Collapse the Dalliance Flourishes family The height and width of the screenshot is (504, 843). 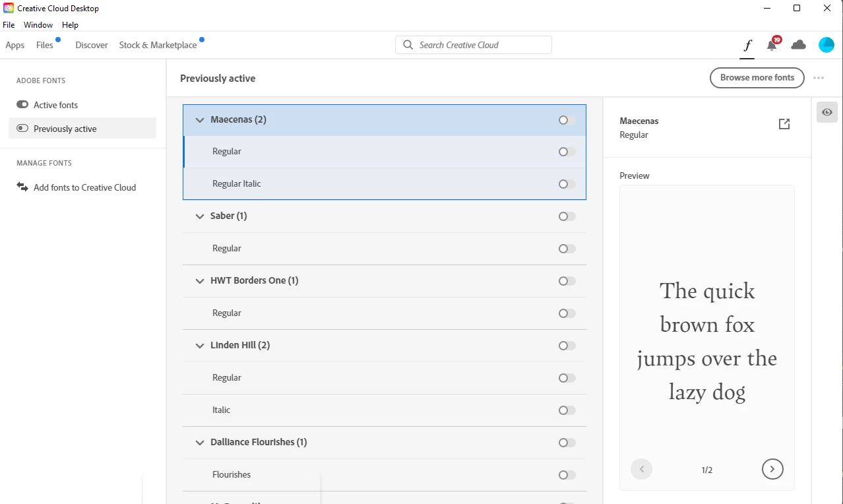click(200, 443)
